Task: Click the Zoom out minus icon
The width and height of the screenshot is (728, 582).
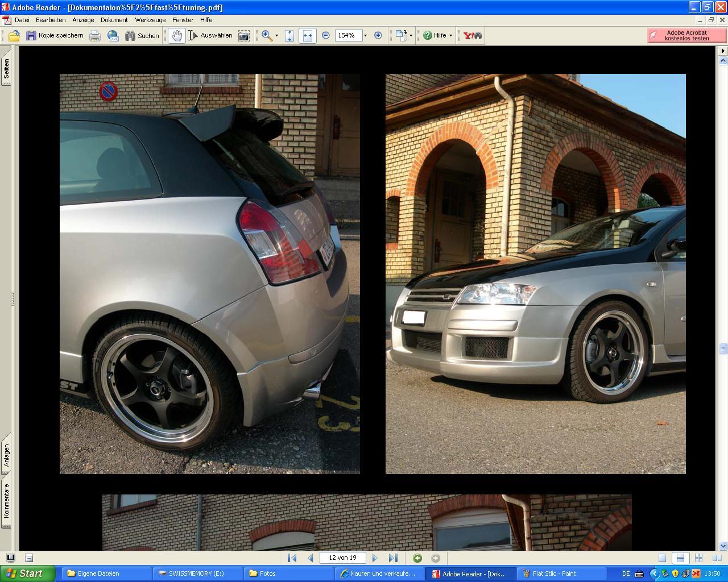Action: 326,35
